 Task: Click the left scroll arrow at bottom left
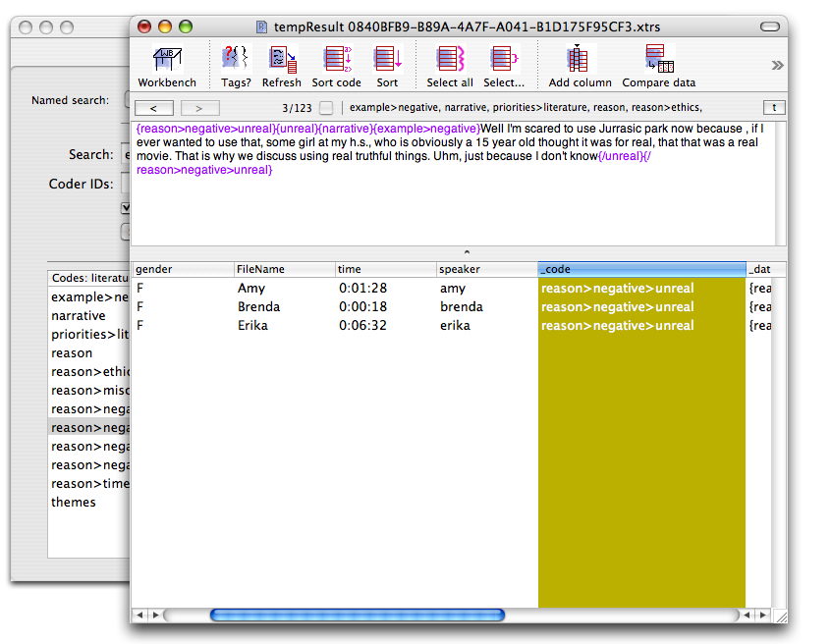pos(139,615)
